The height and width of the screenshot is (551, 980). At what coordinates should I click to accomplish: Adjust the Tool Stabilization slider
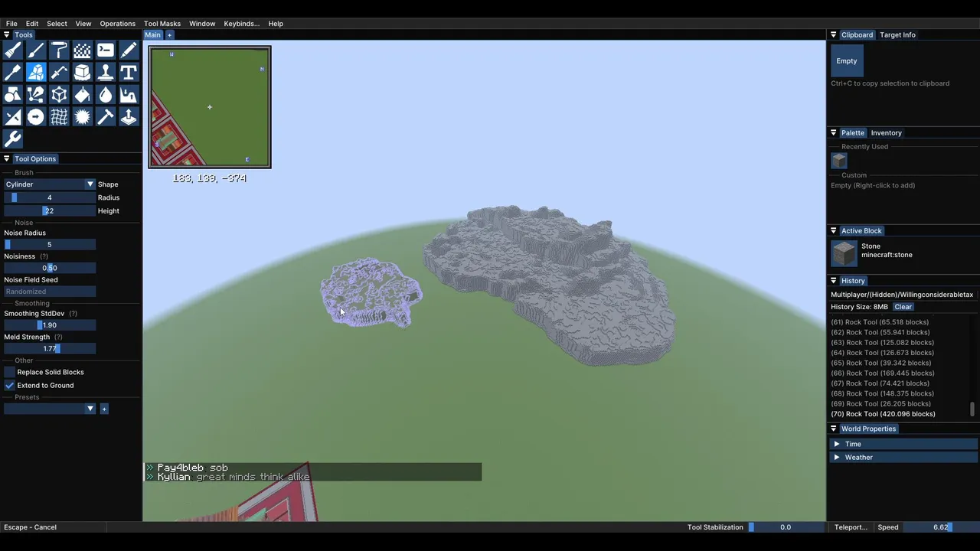(x=786, y=527)
